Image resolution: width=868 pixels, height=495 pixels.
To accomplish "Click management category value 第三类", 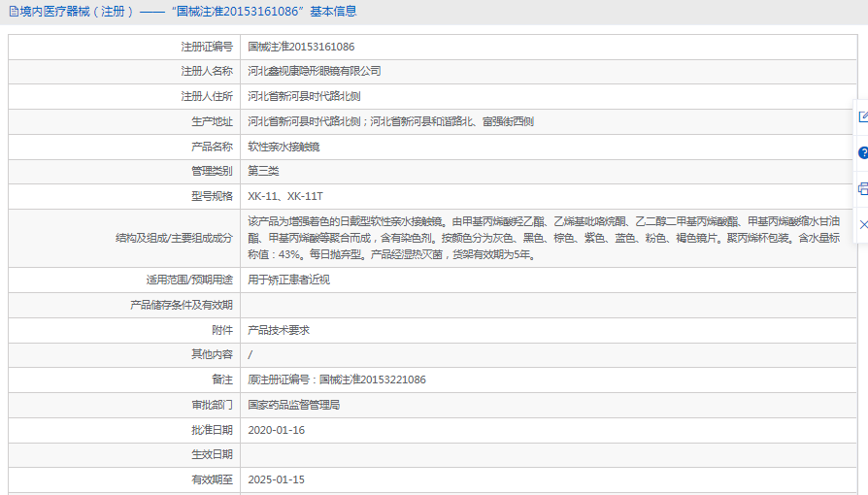I will [263, 172].
